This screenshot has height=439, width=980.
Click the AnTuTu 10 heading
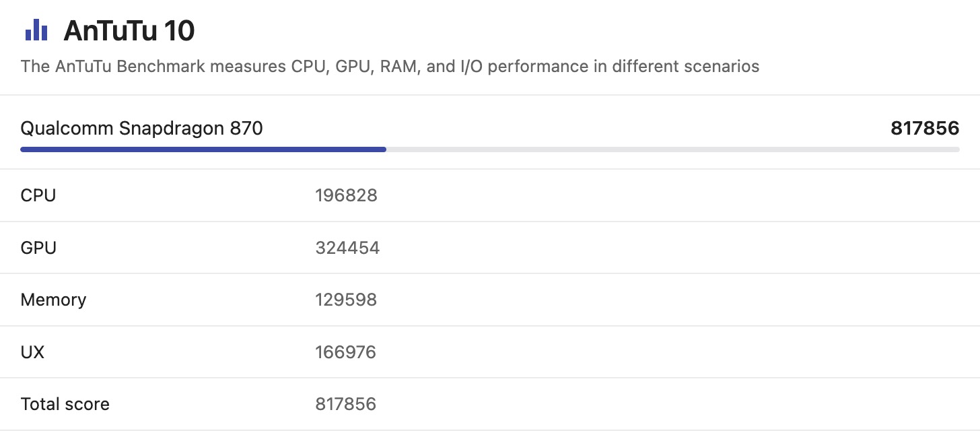pos(129,31)
